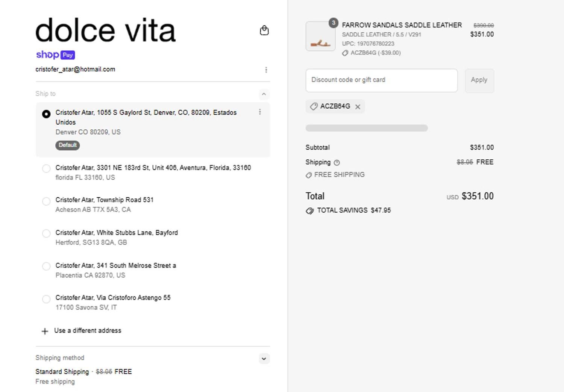Select the Denver CO 80209 address radio button
The height and width of the screenshot is (392, 564).
(46, 114)
